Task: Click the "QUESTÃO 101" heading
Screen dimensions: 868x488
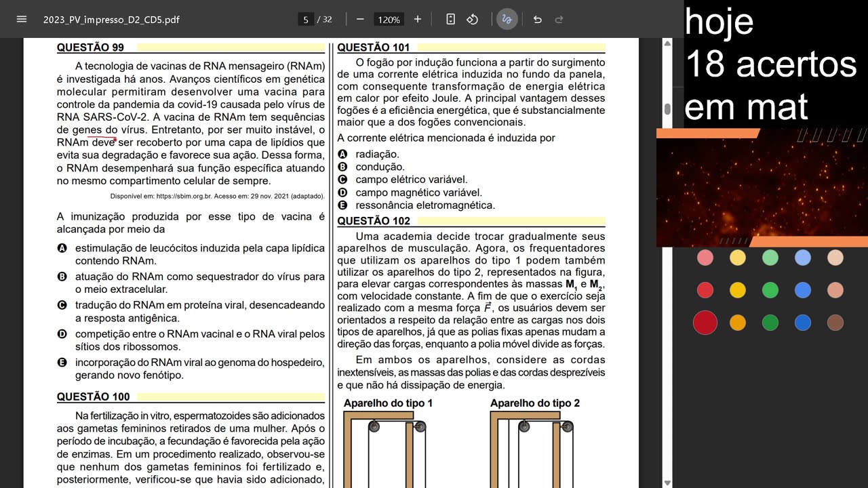Action: click(374, 47)
